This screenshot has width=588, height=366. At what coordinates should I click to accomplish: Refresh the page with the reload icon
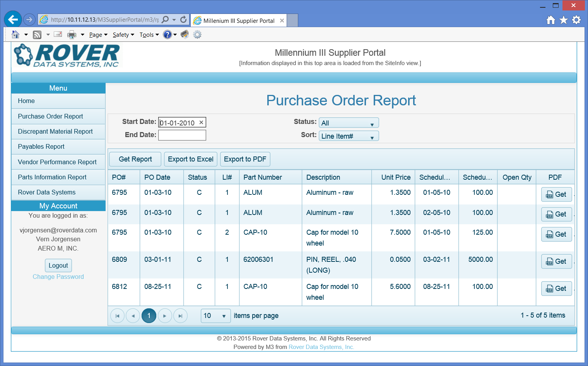click(x=183, y=19)
